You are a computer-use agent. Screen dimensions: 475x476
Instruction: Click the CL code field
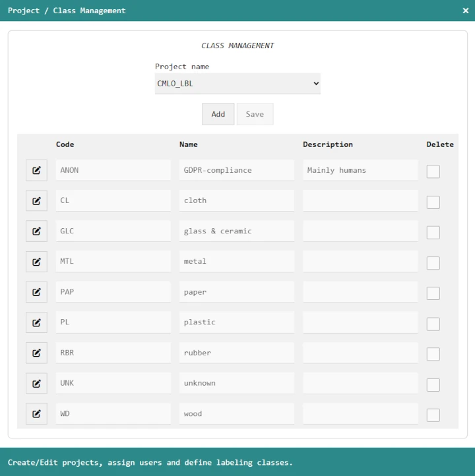(x=113, y=200)
